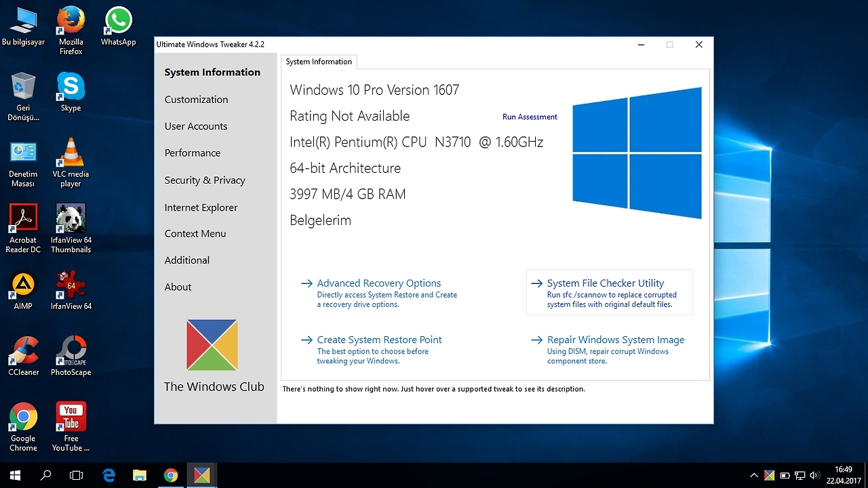
Task: Open Denetim Masası control panel icon
Action: pyautogui.click(x=23, y=163)
